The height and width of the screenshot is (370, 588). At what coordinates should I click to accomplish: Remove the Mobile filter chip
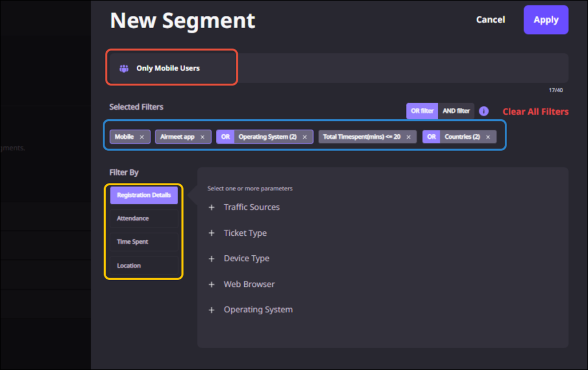(142, 137)
